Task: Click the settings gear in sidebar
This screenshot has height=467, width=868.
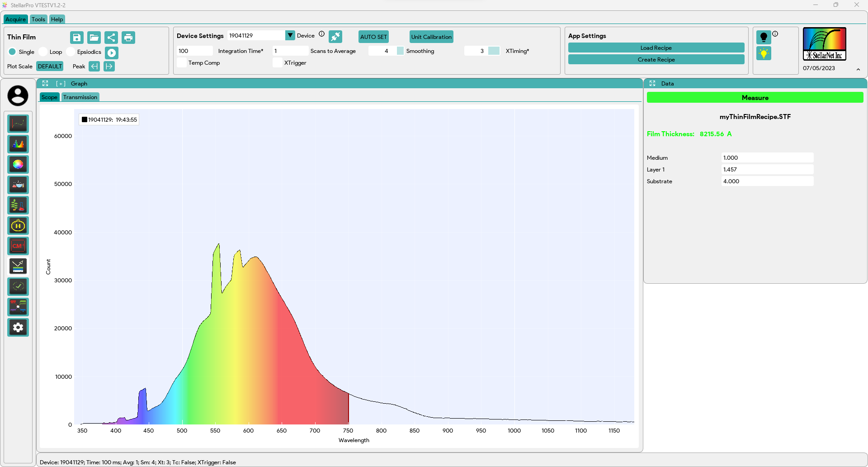Action: pyautogui.click(x=18, y=327)
